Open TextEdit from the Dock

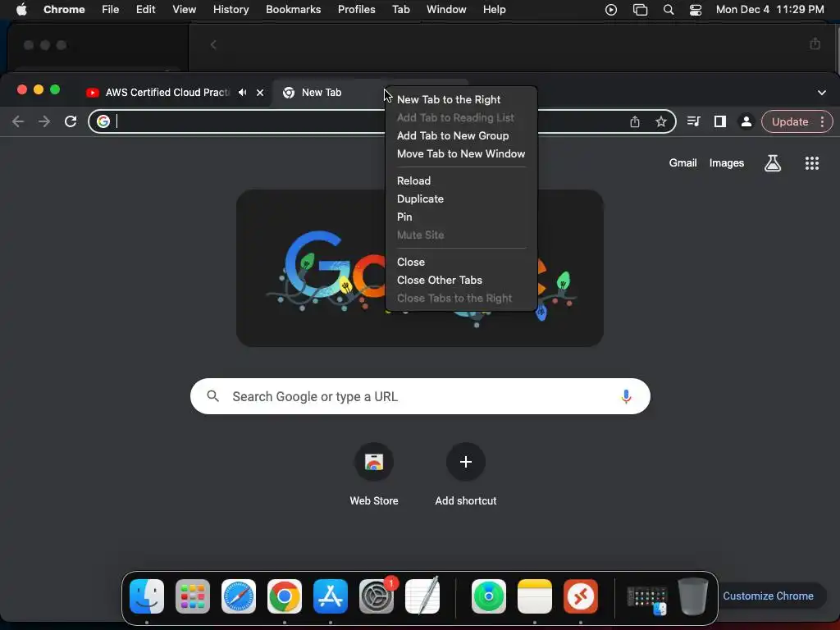[422, 596]
